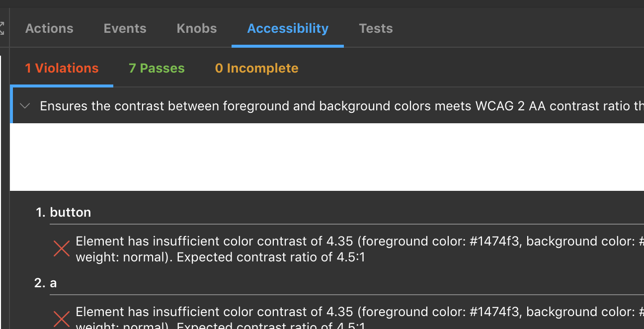The image size is (644, 329).
Task: Open the Events tab
Action: (125, 28)
